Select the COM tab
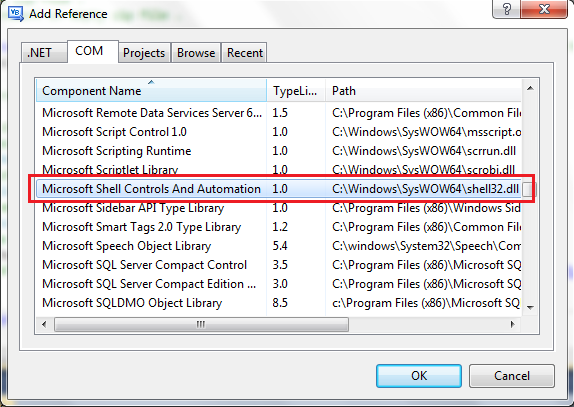Screen dimensions: 574x407 click(x=93, y=51)
